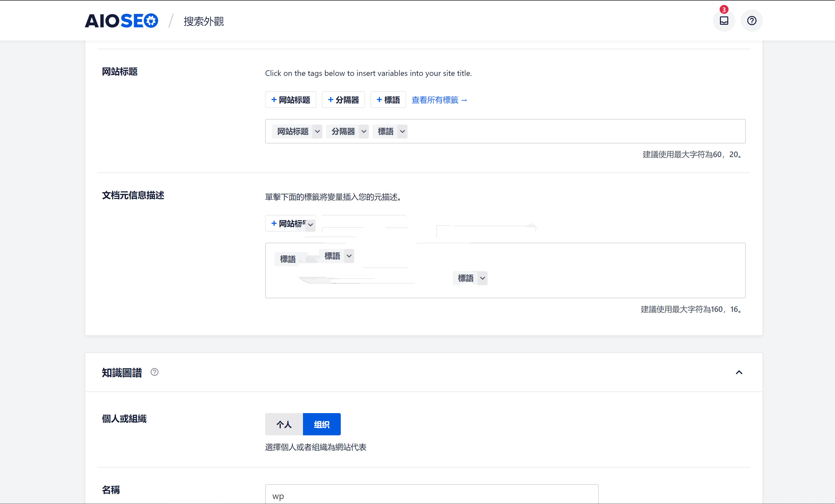835x504 pixels.
Task: Open the notifications inbox icon
Action: tap(724, 21)
